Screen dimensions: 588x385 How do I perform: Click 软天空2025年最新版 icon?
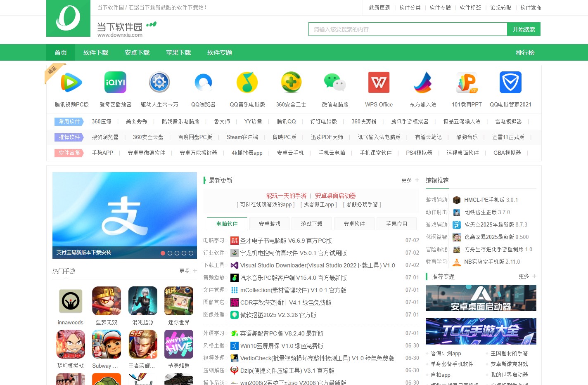coord(457,225)
